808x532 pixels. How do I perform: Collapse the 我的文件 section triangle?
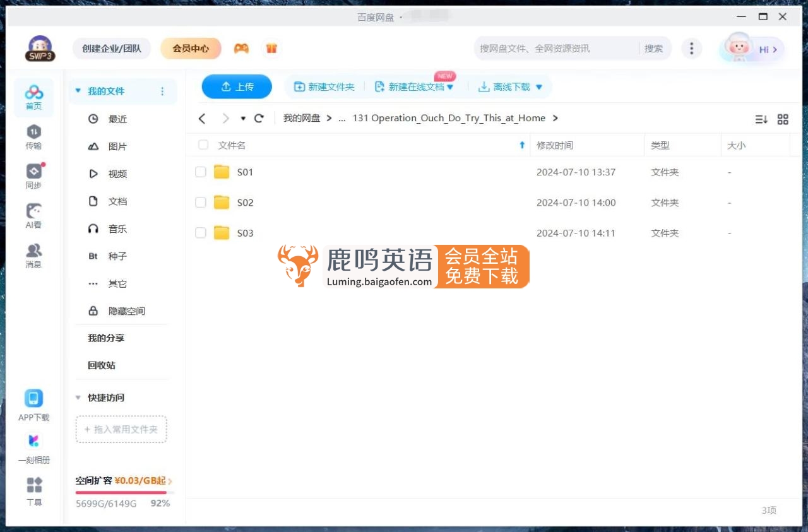tap(78, 91)
